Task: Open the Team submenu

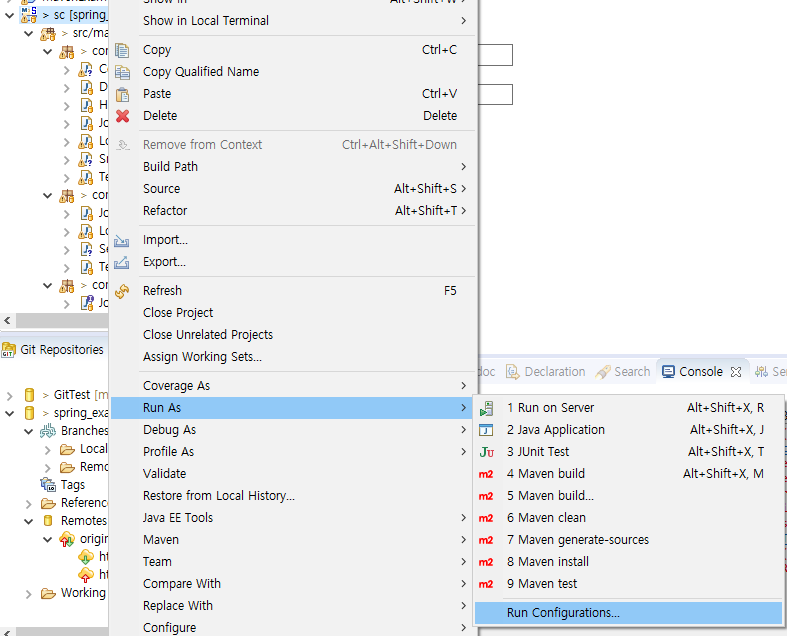Action: (292, 562)
